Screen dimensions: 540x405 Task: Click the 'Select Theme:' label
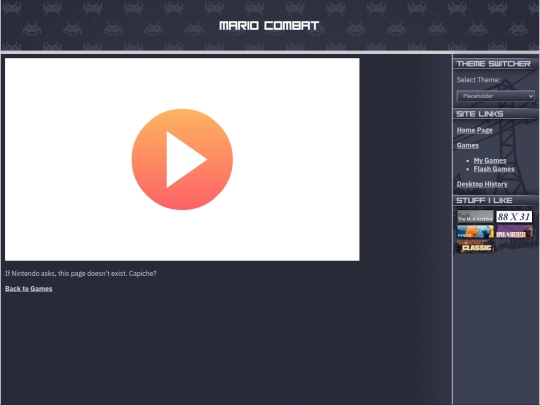click(478, 80)
